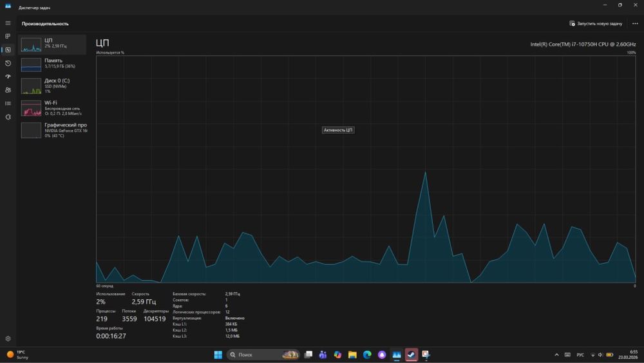Click the Потоки count 3559

tap(129, 319)
